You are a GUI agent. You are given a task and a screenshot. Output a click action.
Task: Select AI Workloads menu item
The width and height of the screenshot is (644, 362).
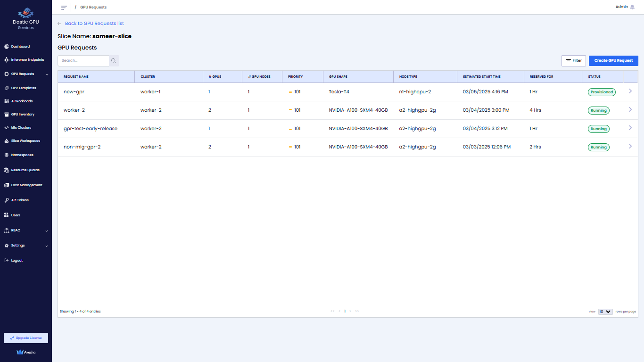(22, 101)
